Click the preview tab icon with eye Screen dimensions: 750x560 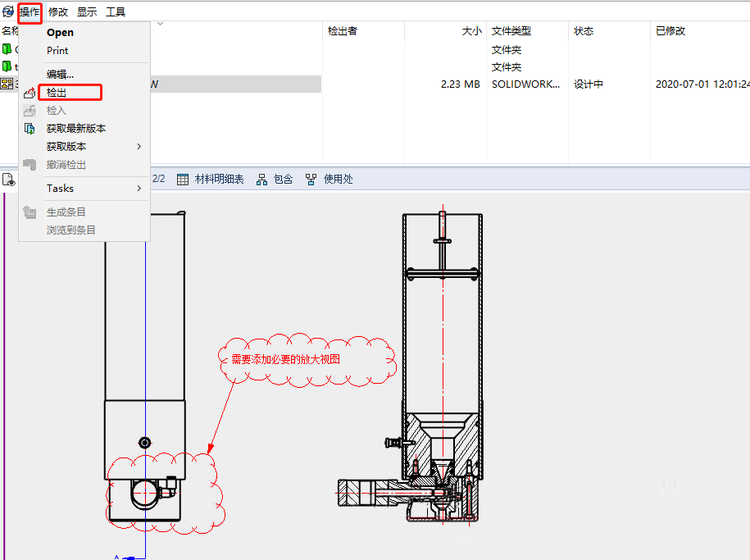(x=9, y=180)
